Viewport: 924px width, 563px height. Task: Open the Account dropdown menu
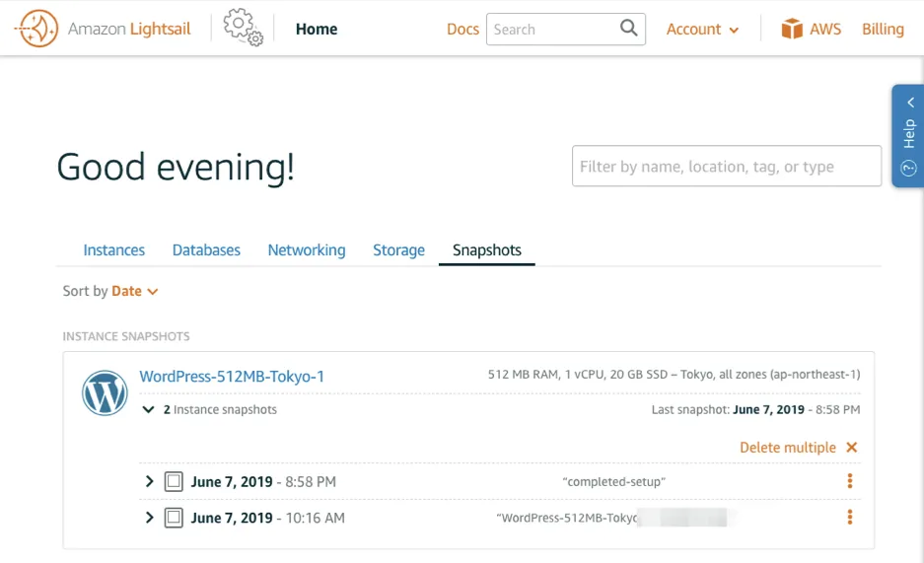pyautogui.click(x=702, y=30)
